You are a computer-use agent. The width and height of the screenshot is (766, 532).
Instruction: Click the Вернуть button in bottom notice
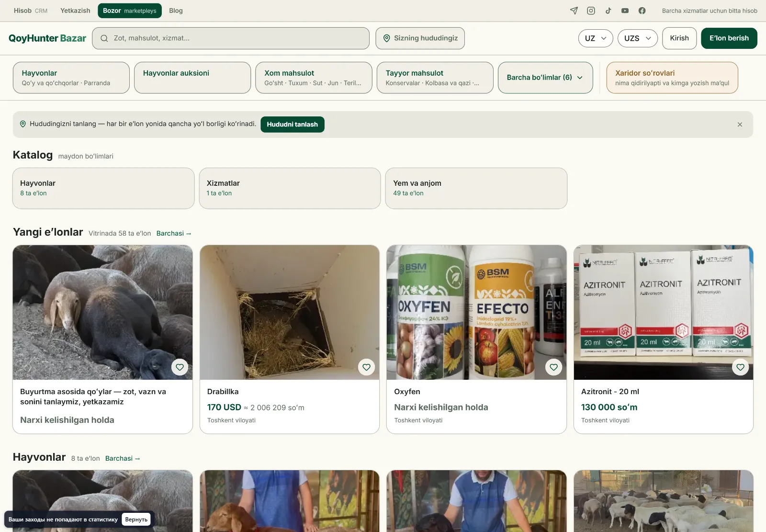pos(136,520)
